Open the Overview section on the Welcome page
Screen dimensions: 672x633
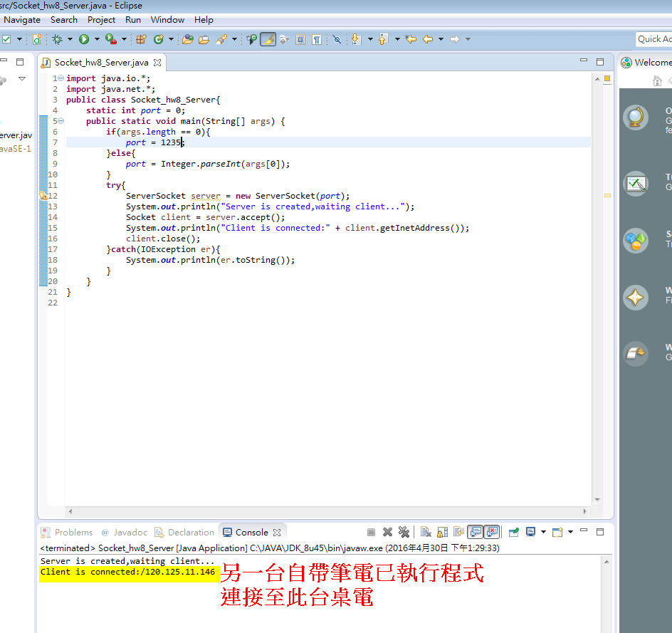[x=636, y=117]
